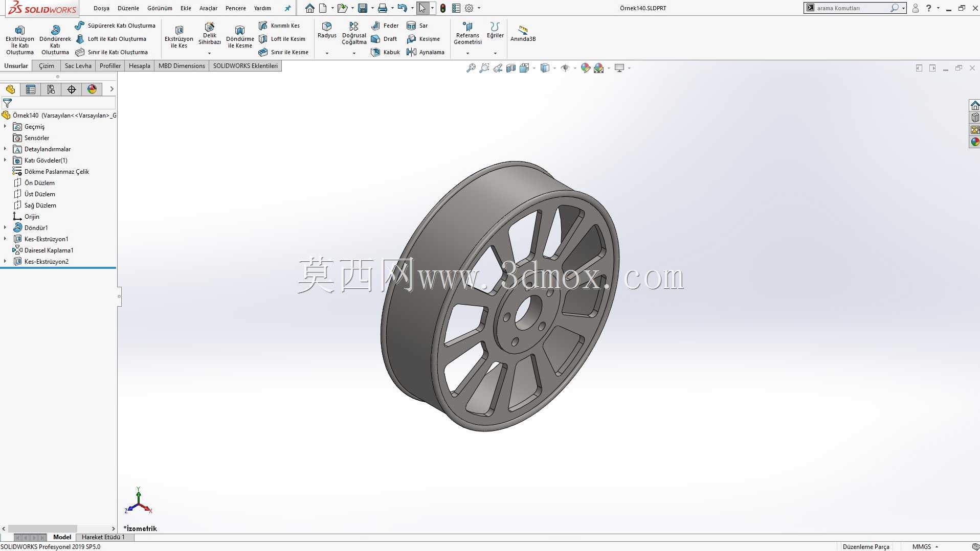This screenshot has width=980, height=551.
Task: Click Edit Appearance color ball icon
Action: pos(586,68)
